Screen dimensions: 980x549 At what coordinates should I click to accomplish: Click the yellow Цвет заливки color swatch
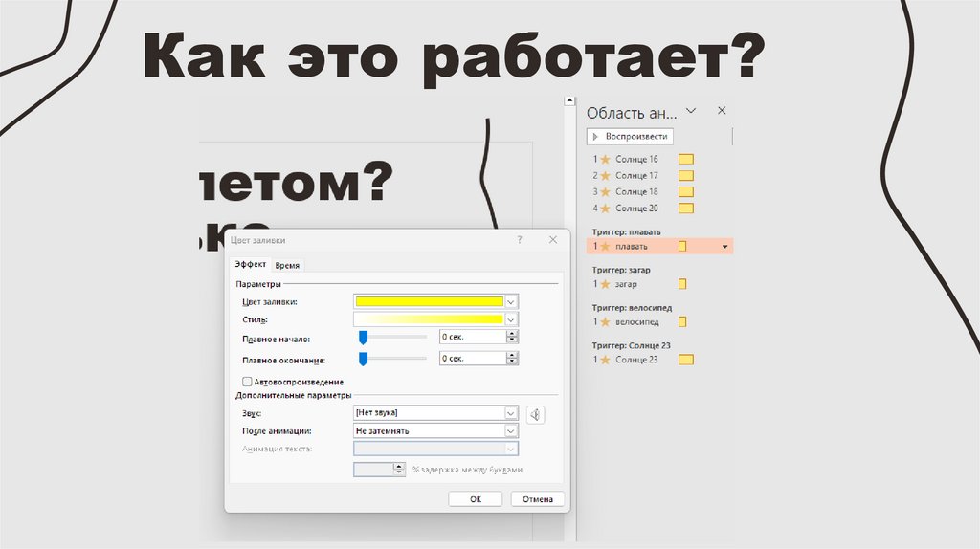pos(430,301)
